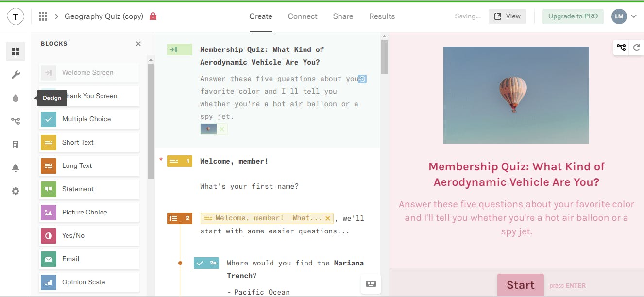Add a Multiple Choice block
The height and width of the screenshot is (297, 644).
(89, 119)
